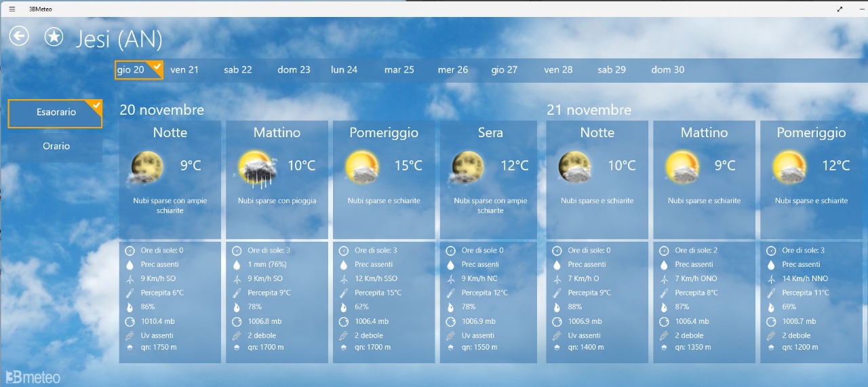Click the fullscreen expand icon

pos(840,9)
